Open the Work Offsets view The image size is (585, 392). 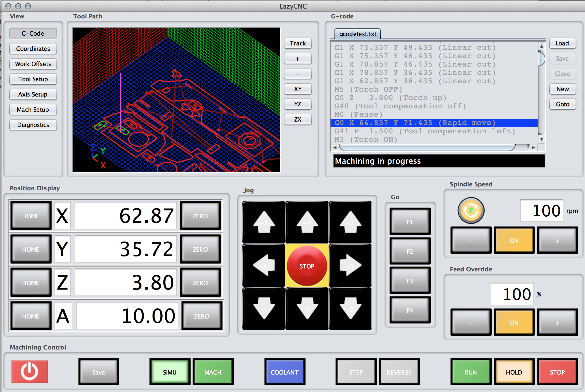tap(33, 64)
